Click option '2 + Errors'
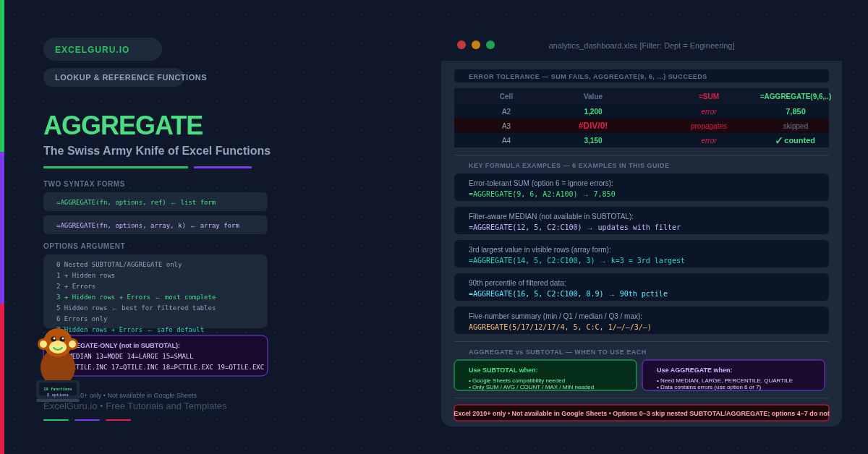868x454 pixels. [x=76, y=286]
